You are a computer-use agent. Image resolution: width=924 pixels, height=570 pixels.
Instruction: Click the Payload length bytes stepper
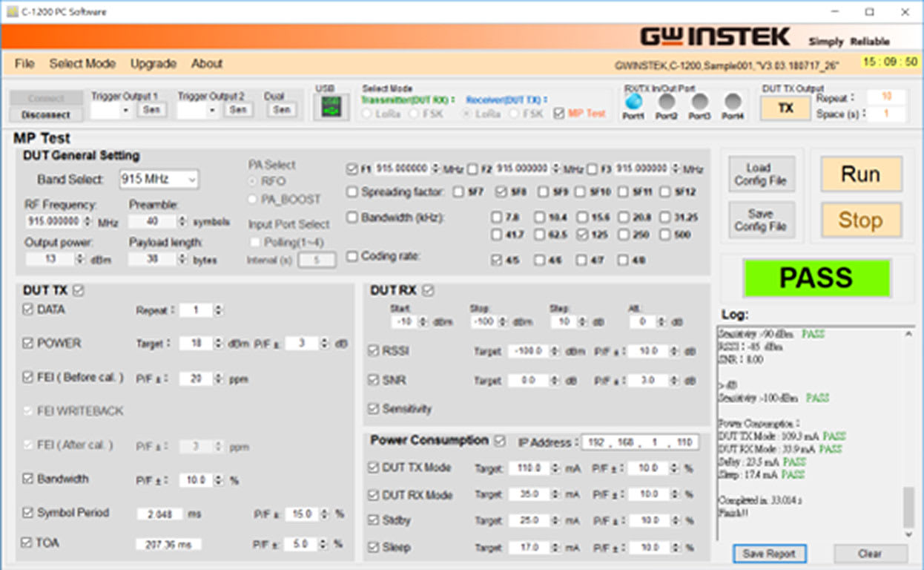click(182, 260)
